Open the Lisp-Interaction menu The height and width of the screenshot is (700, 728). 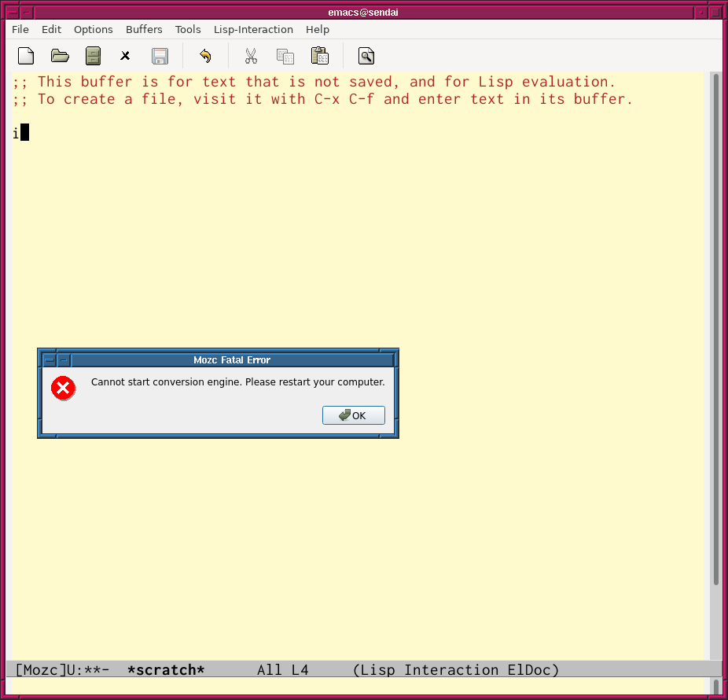tap(253, 29)
